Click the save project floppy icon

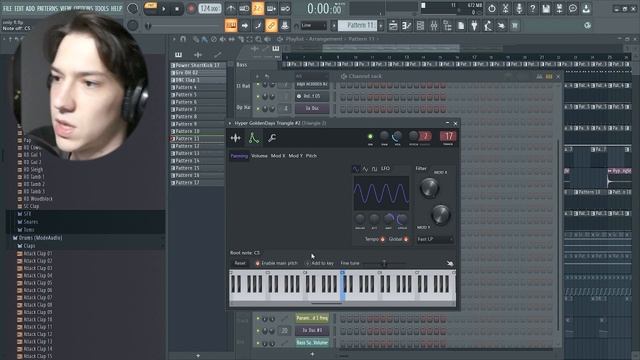[x=546, y=9]
